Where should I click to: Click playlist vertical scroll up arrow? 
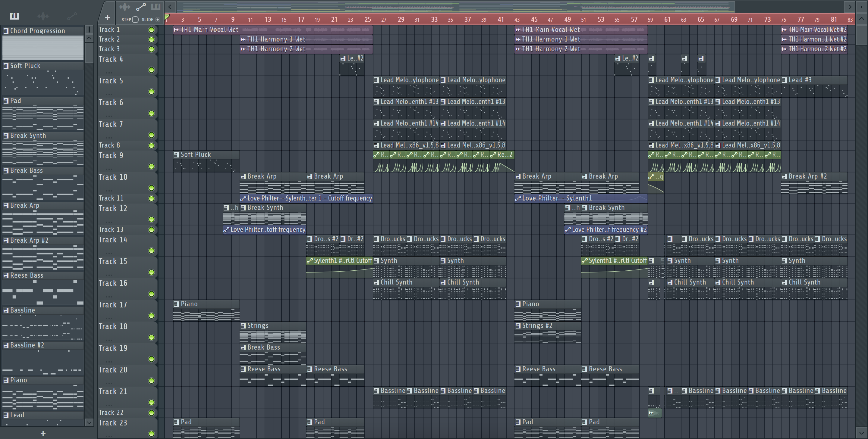(861, 19)
